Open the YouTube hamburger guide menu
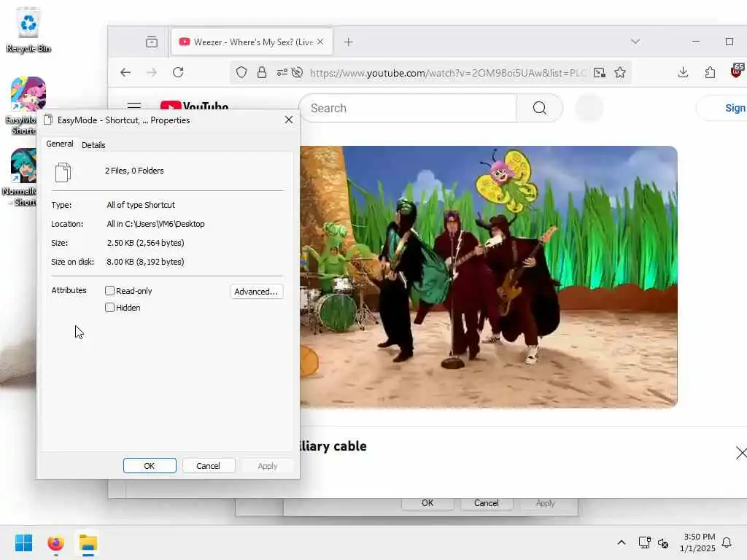The height and width of the screenshot is (560, 747). click(x=134, y=106)
